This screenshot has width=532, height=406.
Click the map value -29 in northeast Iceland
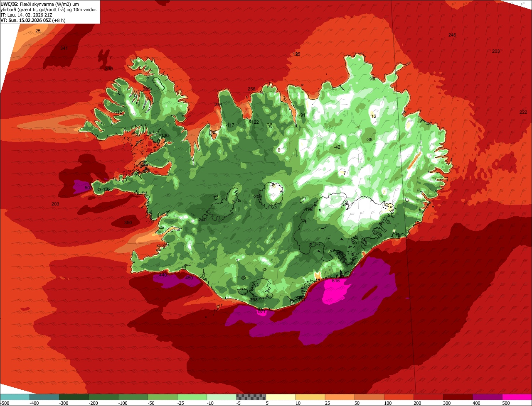pyautogui.click(x=372, y=78)
